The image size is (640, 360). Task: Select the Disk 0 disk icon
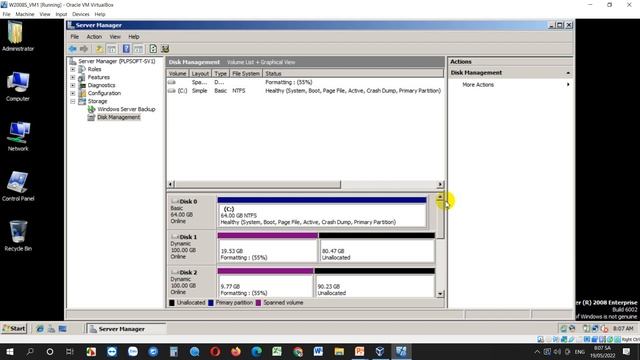pos(175,201)
